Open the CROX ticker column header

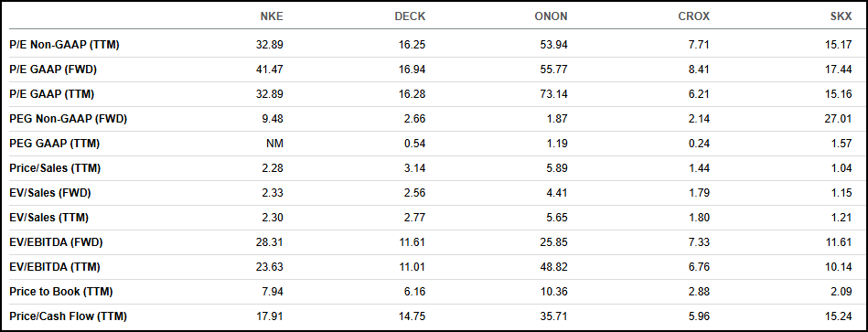[693, 16]
